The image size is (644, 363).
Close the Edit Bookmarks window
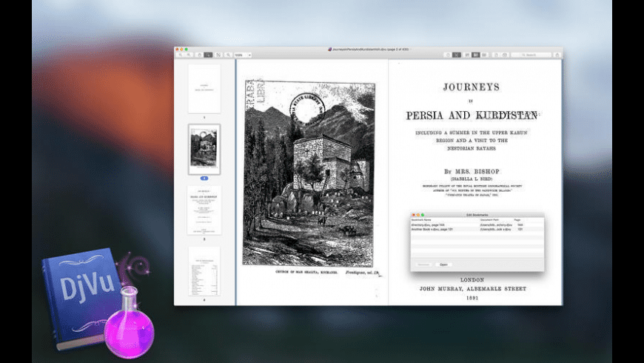(414, 215)
